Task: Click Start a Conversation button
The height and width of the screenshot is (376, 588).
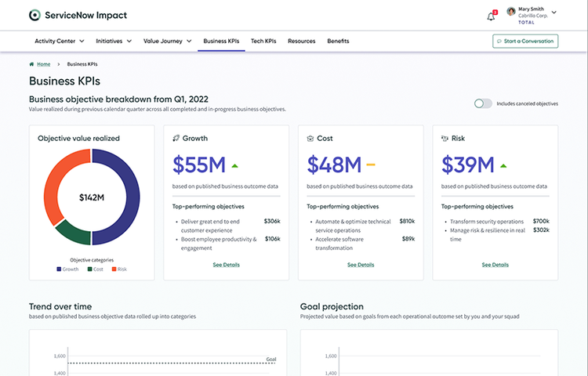Action: click(525, 42)
